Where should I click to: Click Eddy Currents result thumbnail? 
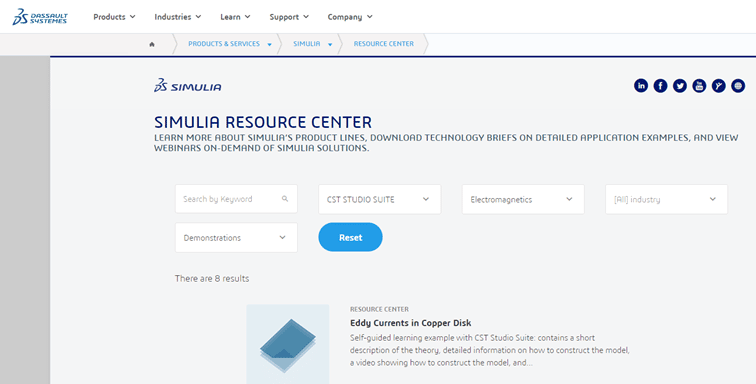tap(288, 344)
